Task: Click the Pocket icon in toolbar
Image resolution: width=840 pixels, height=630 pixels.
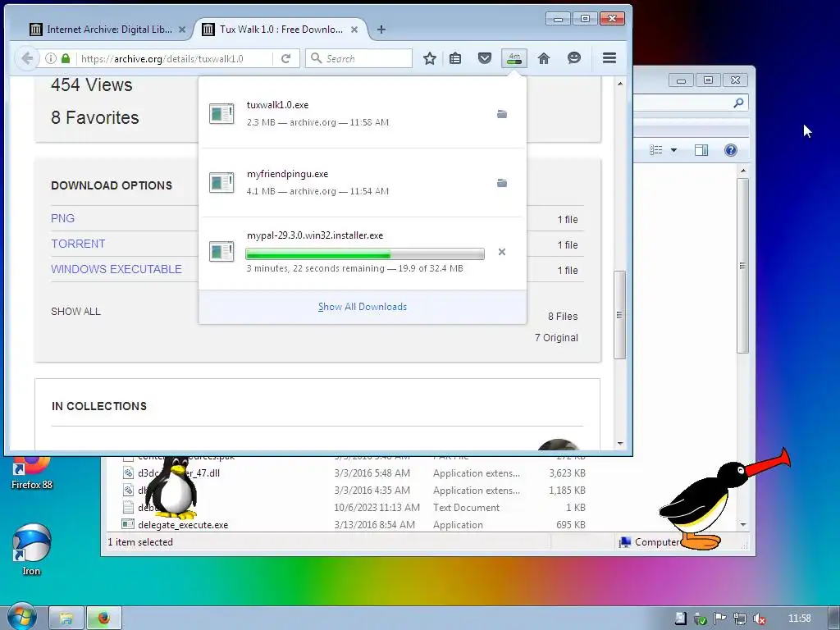Action: 485,58
